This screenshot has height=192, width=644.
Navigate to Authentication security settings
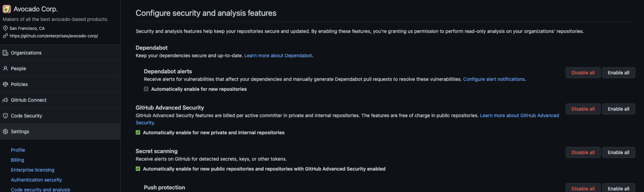point(36,179)
